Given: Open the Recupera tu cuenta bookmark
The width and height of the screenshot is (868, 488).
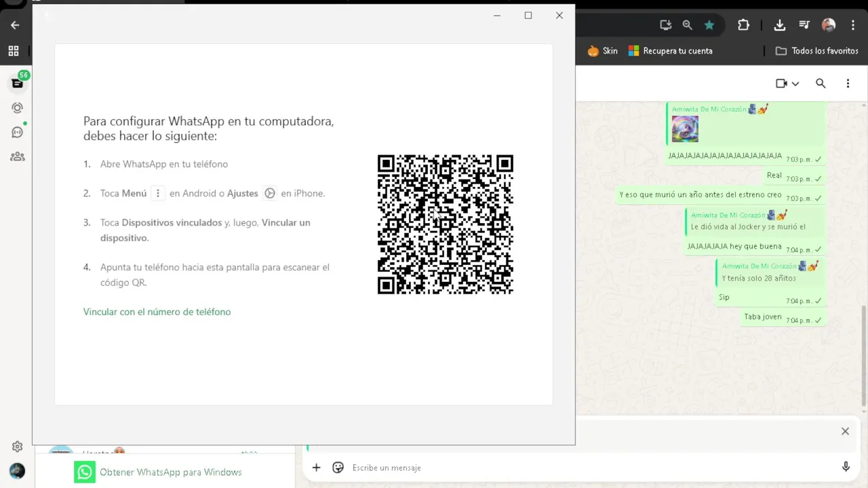Looking at the screenshot, I should click(x=671, y=51).
